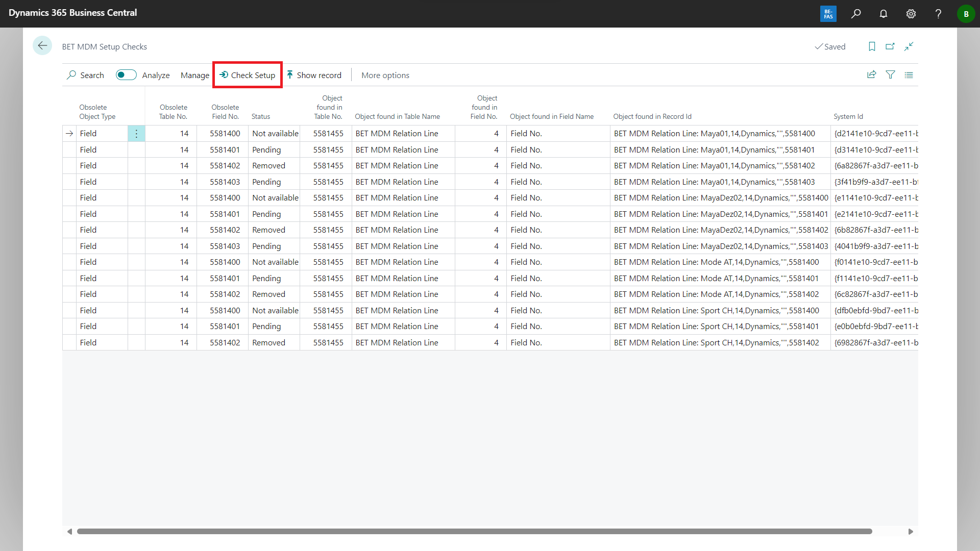Open the BE-FAS company badge
Image resolution: width=980 pixels, height=551 pixels.
[x=828, y=14]
